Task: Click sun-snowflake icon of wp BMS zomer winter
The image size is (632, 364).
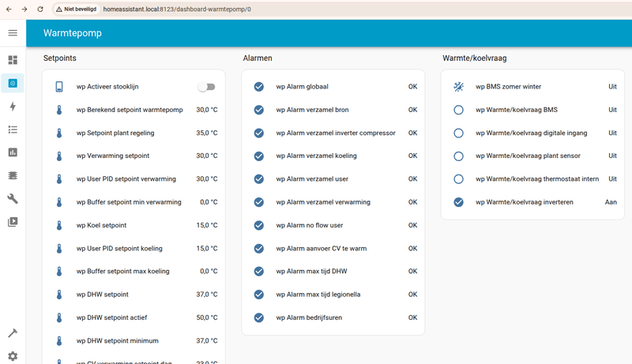Action: (458, 87)
